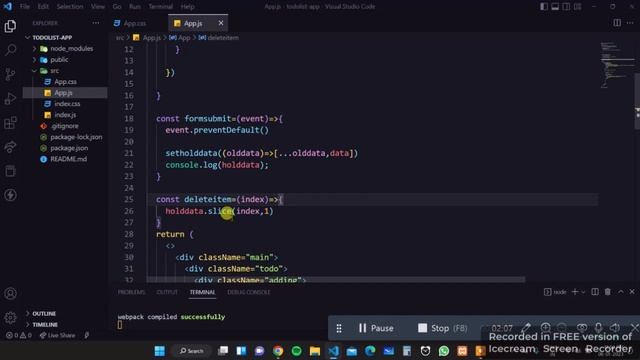This screenshot has height=360, width=640.
Task: Open App.css in the explorer
Action: click(65, 82)
